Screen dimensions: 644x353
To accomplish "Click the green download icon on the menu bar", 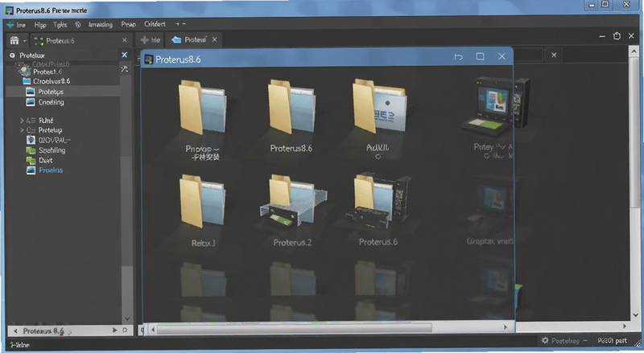I will click(10, 25).
